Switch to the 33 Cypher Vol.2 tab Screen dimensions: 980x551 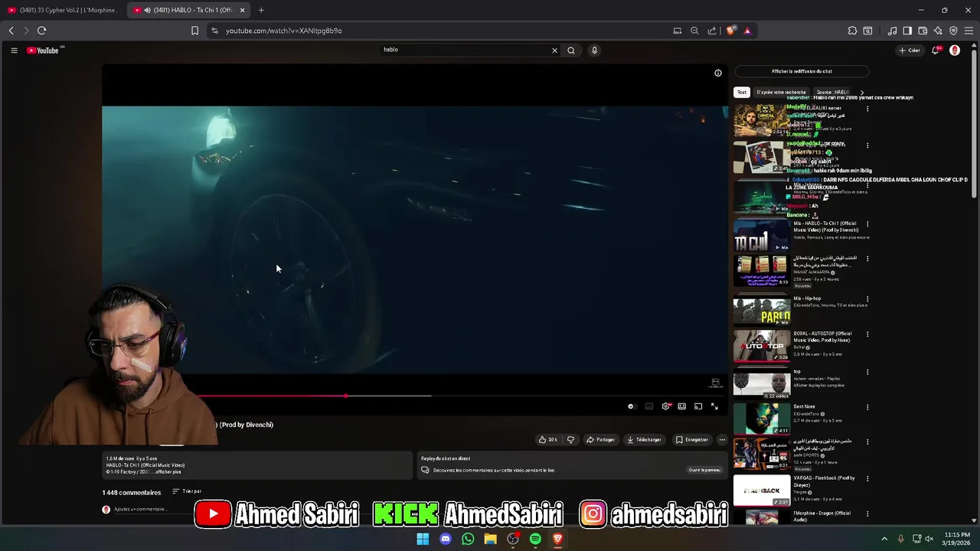point(63,10)
